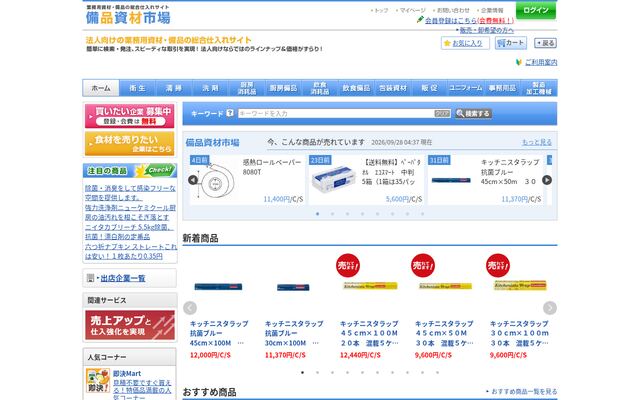Open the マイページ header link
This screenshot has height=400, width=640.
[411, 10]
